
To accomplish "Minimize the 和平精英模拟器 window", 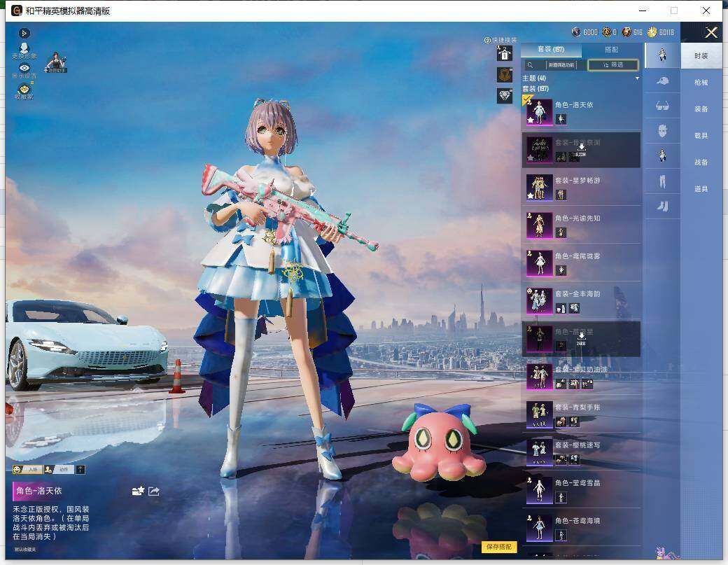I will [x=643, y=11].
